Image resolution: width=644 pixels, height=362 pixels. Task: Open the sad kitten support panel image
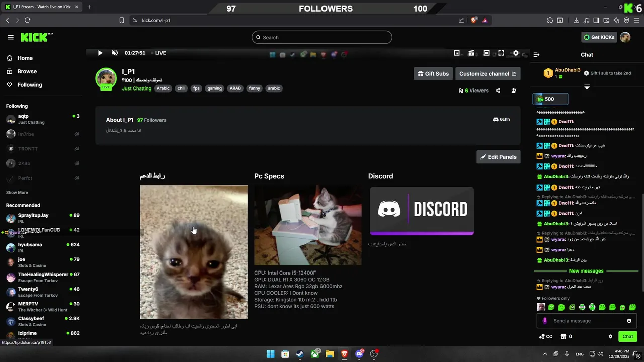coord(194,252)
